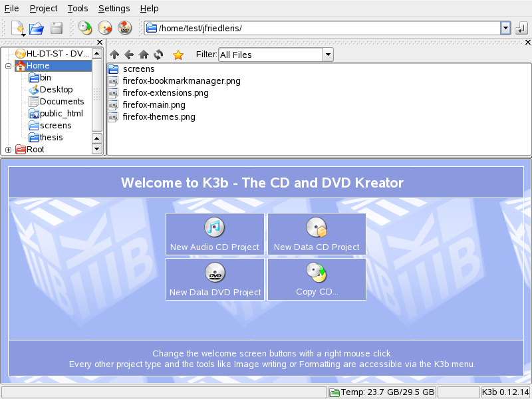Select the public_html folder in tree
This screenshot has height=399, width=532.
click(56, 114)
